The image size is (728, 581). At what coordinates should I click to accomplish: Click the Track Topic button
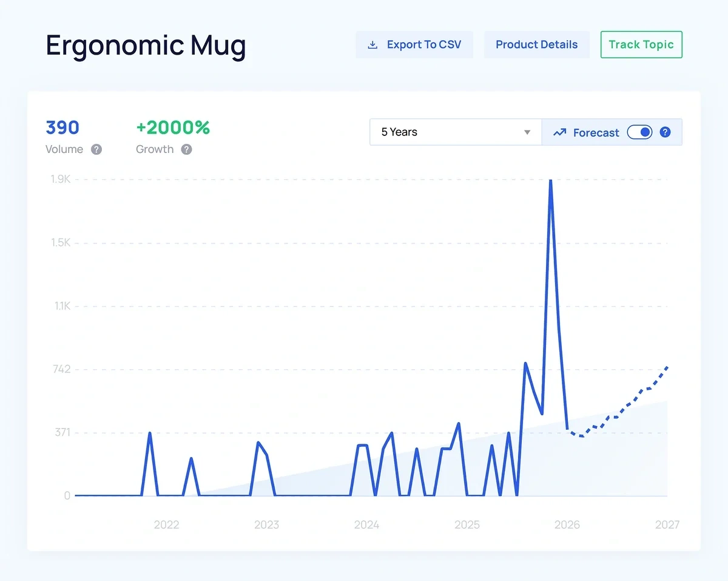tap(641, 45)
